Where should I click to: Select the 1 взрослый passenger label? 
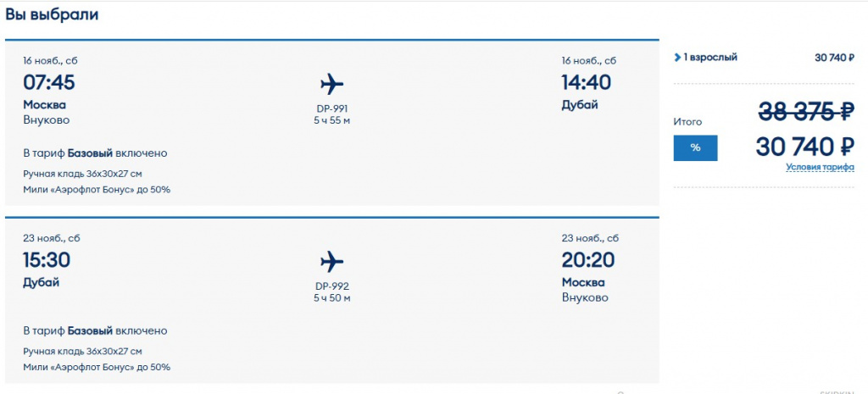tap(710, 58)
